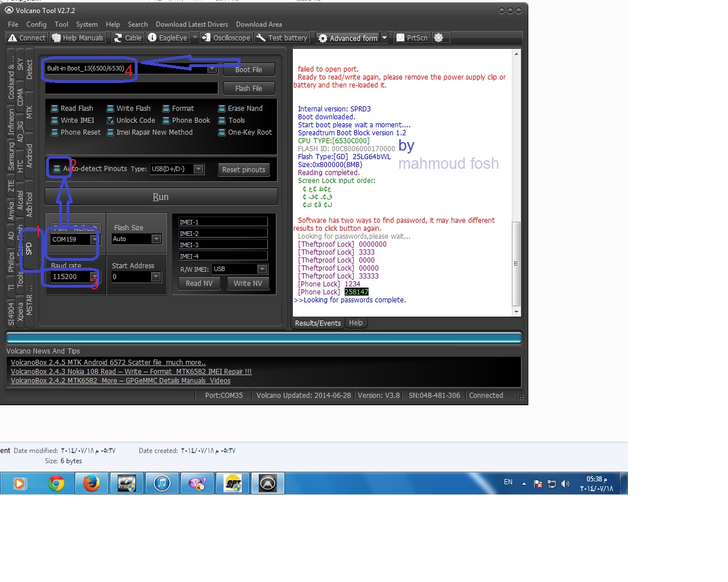
Task: Click the Reset pinouts button
Action: 243,169
